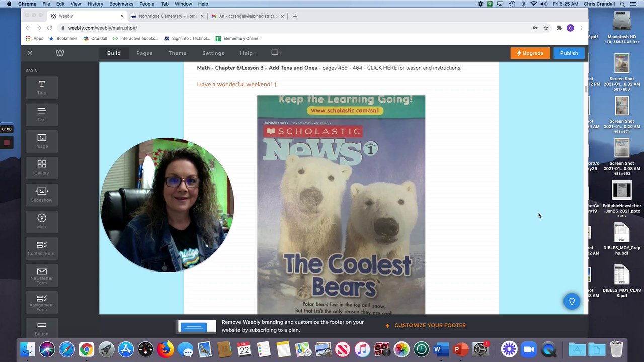Screen dimensions: 644x362
Task: Open PowerPoint from the Dock
Action: pyautogui.click(x=460, y=349)
